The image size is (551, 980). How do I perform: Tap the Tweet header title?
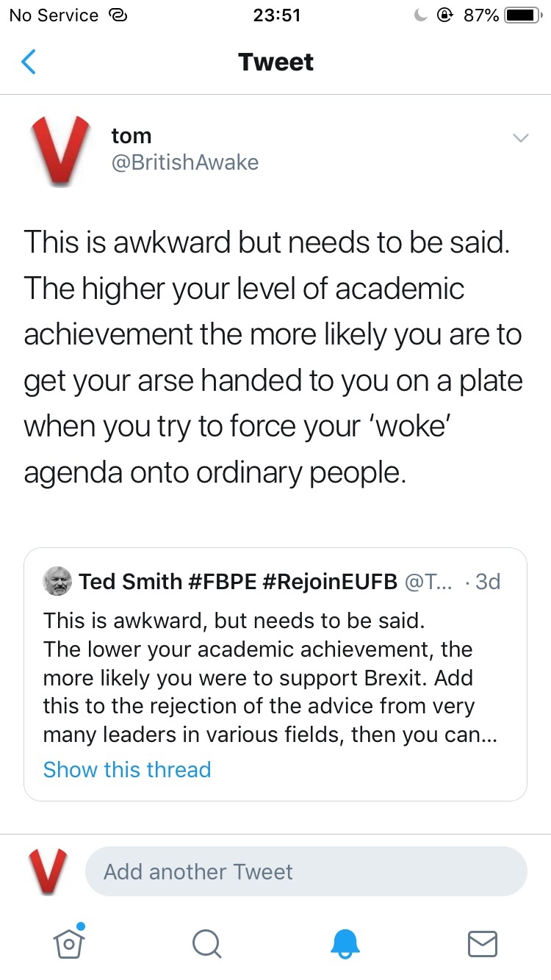click(275, 62)
